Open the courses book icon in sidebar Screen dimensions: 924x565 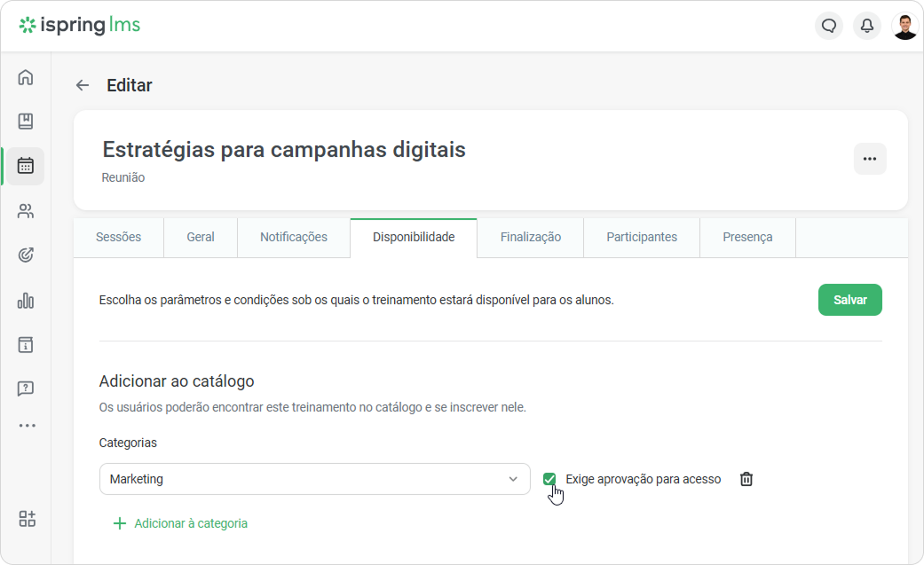tap(26, 122)
